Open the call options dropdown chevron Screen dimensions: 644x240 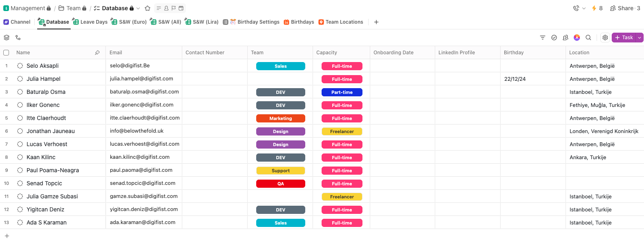pos(584,8)
